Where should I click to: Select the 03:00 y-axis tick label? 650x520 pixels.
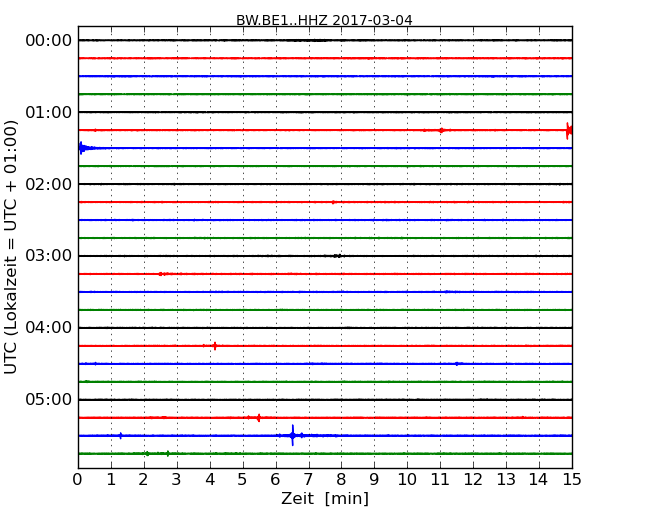49,256
